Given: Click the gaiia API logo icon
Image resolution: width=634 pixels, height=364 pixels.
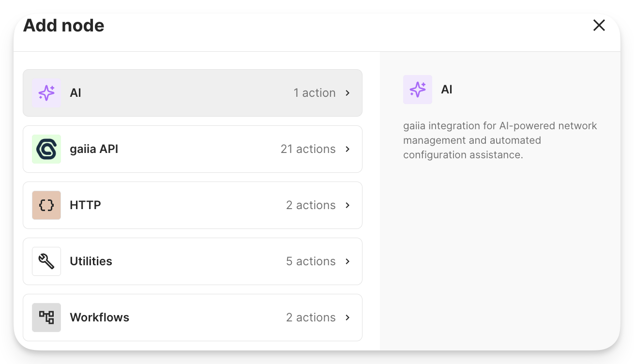Looking at the screenshot, I should 46,149.
